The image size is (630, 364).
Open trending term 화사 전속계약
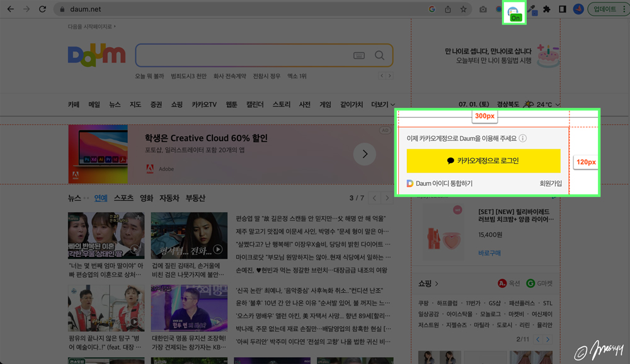point(229,76)
